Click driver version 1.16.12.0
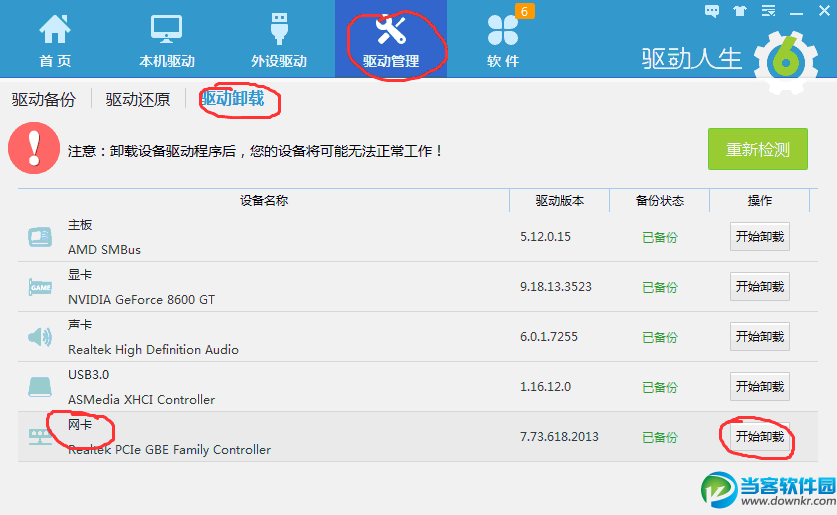This screenshot has height=515, width=837. coord(546,386)
